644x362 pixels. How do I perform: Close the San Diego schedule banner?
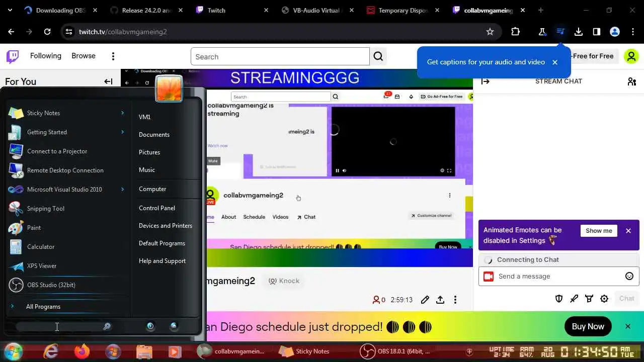click(628, 326)
